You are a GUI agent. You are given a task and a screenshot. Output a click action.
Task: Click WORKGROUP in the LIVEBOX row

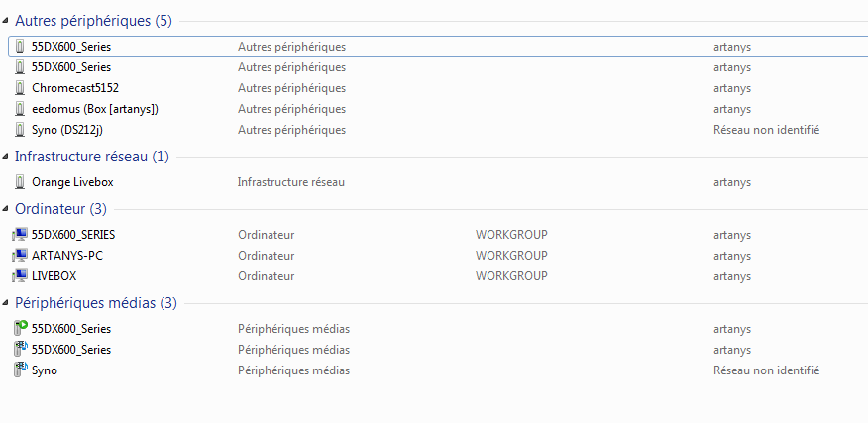pos(511,275)
